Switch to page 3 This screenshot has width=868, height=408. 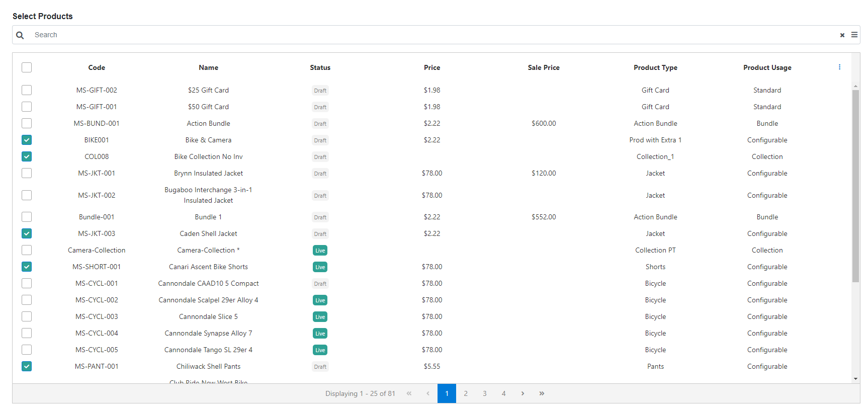click(x=485, y=393)
